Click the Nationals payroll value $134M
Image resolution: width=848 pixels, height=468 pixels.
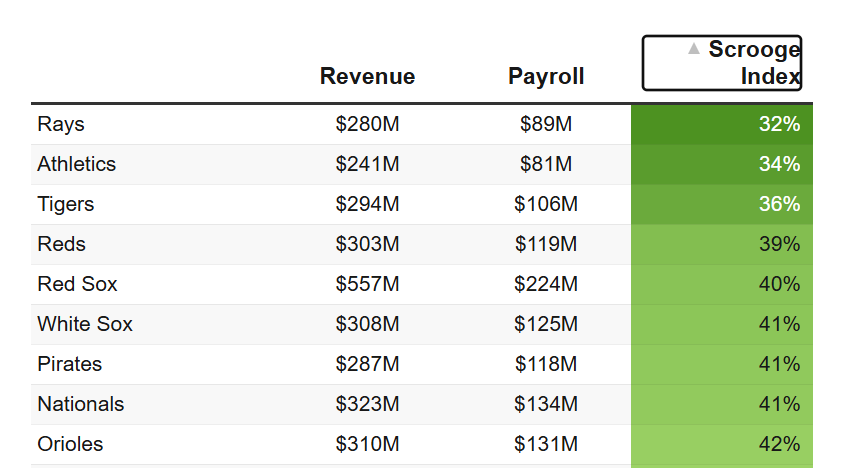(x=546, y=405)
